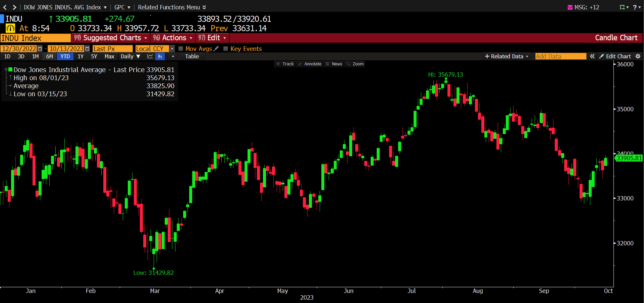Select the 1M range
The image size is (644, 303).
[x=35, y=56]
